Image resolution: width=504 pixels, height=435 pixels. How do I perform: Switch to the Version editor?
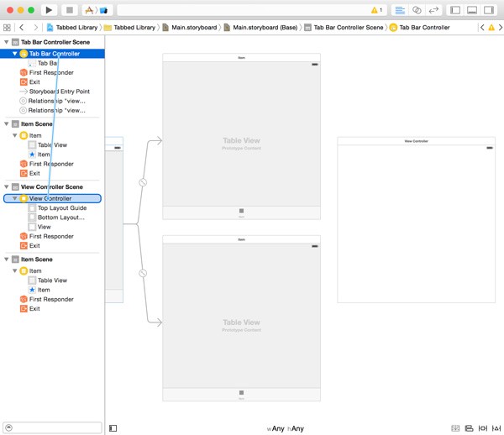coord(433,10)
